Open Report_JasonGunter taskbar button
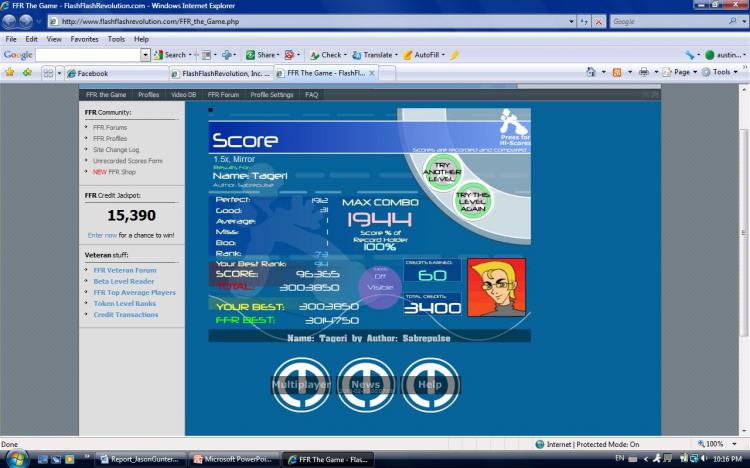 coord(141,459)
